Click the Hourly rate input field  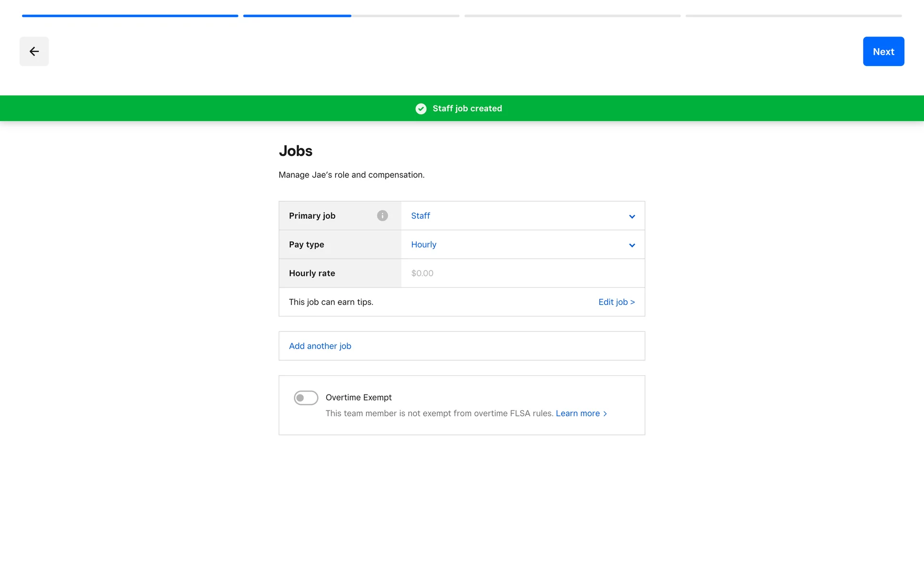click(x=522, y=273)
